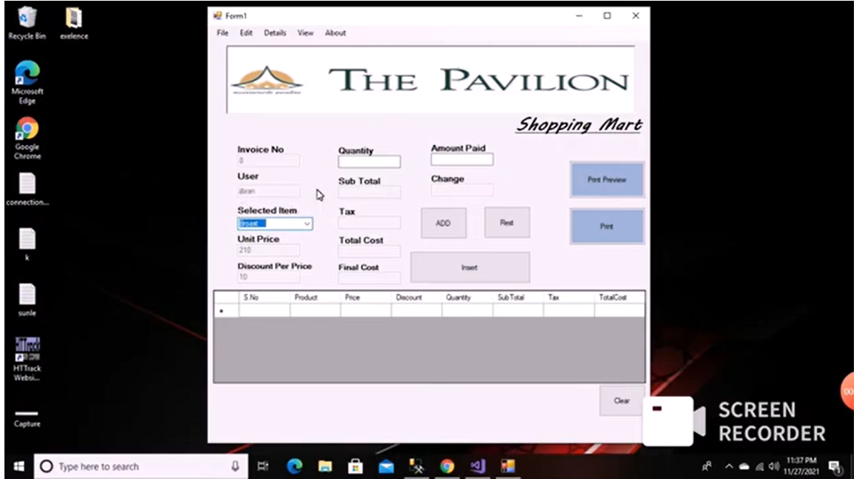This screenshot has height=479, width=868.
Task: Open Microsoft Store from the taskbar
Action: (x=355, y=466)
